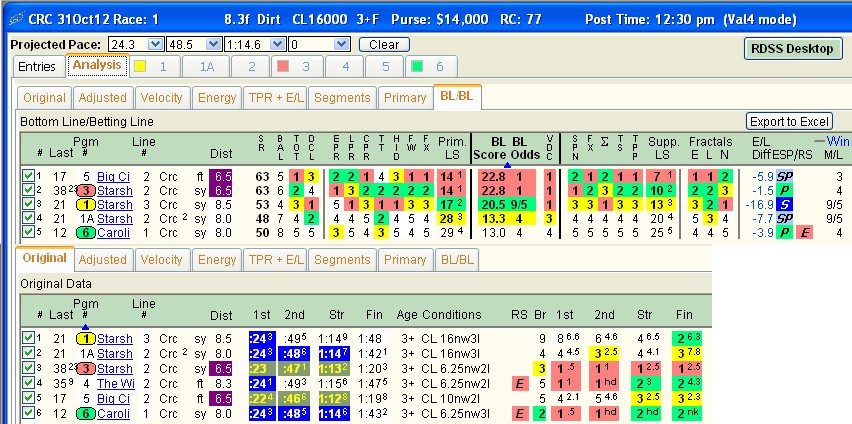Open The Wi horse link
The width and height of the screenshot is (852, 424).
pos(116,384)
